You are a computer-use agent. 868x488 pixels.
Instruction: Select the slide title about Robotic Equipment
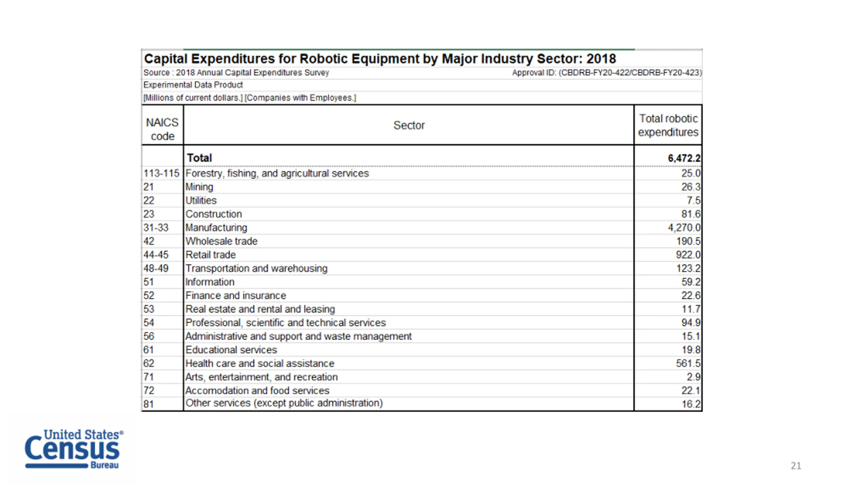point(380,59)
